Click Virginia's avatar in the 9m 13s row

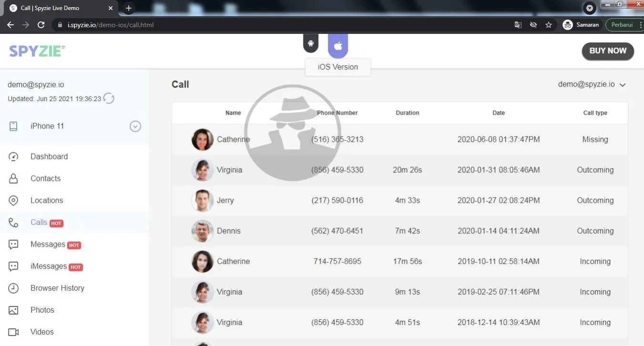pos(202,292)
